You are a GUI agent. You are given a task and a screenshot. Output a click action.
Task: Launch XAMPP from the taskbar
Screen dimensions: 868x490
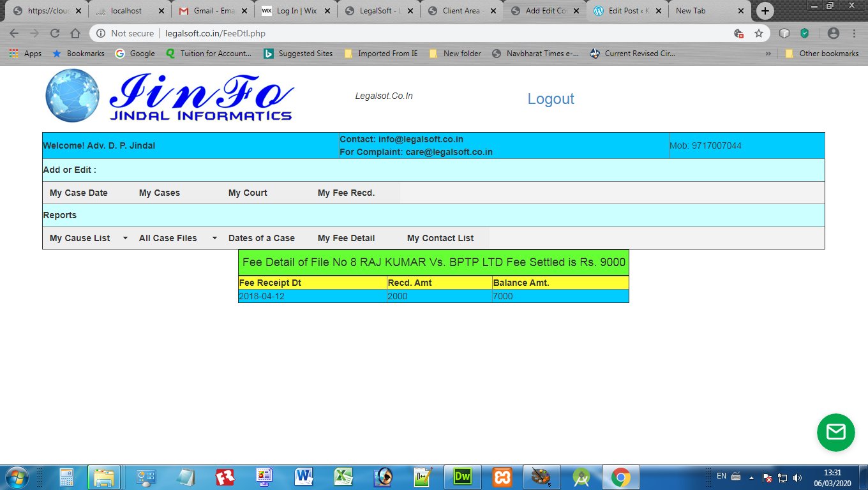(x=501, y=477)
